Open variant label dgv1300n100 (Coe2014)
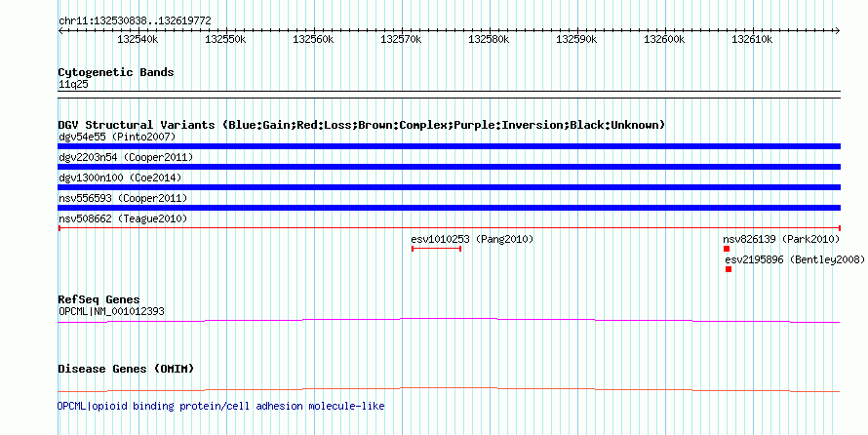The image size is (868, 435). coord(120,178)
